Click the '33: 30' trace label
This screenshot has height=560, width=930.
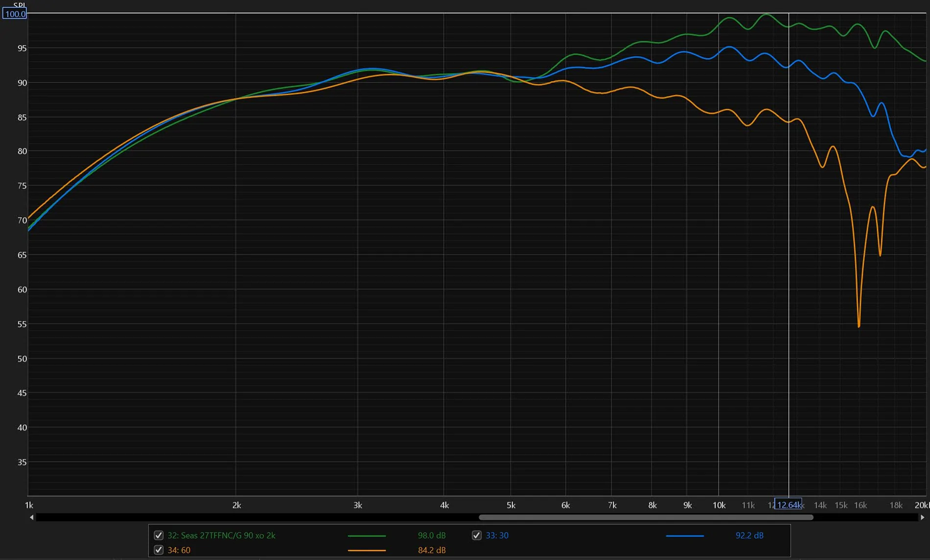click(497, 535)
